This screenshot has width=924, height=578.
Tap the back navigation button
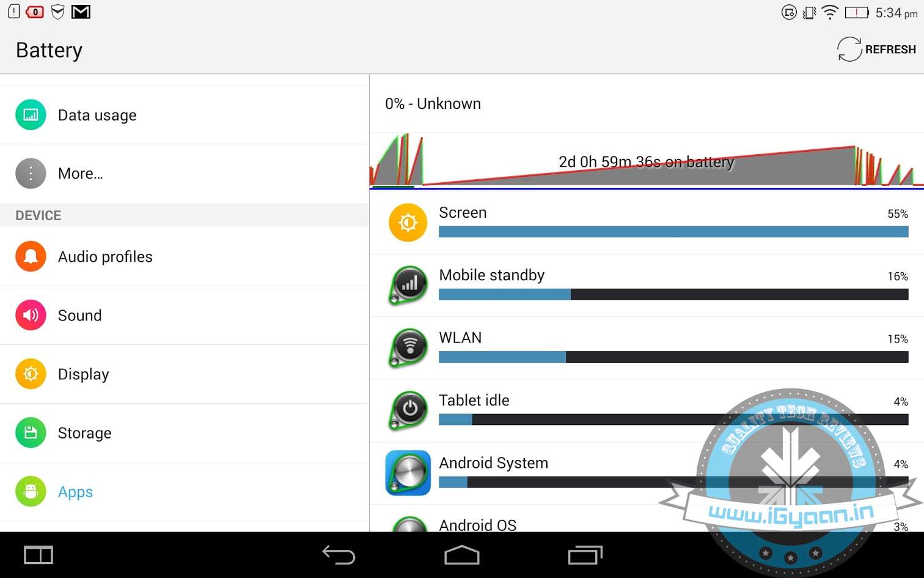click(x=339, y=555)
